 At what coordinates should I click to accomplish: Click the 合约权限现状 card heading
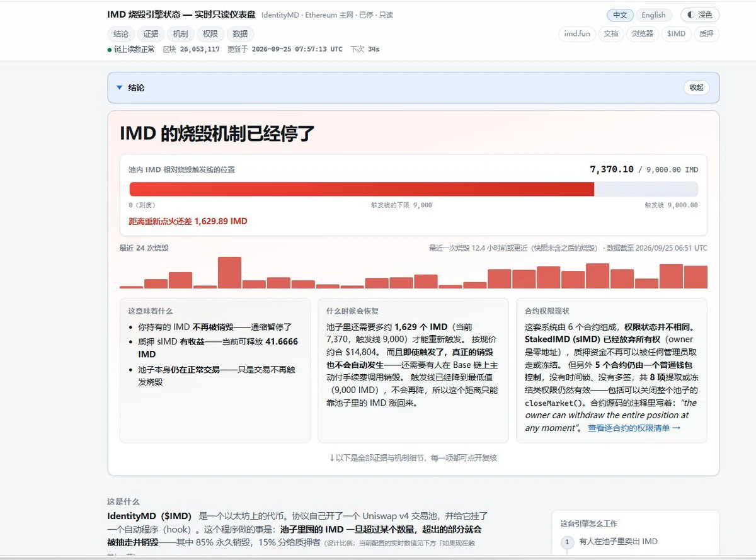tap(547, 311)
